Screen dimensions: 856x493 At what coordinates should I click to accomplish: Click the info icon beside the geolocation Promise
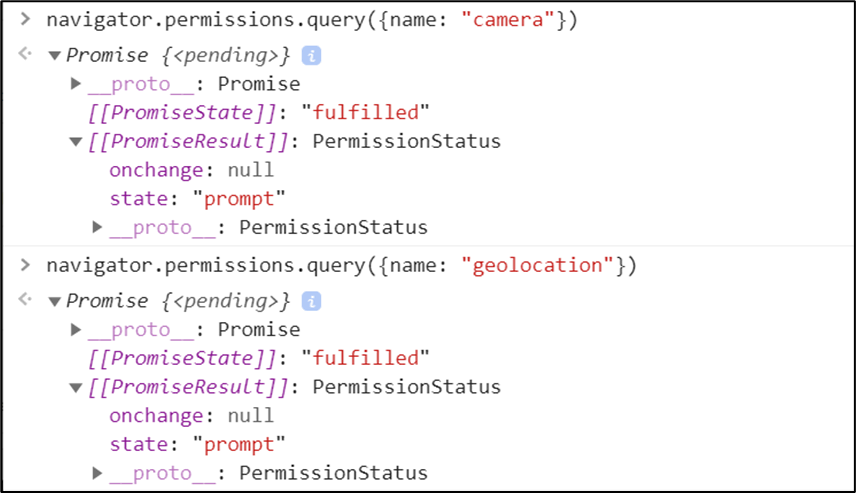311,301
